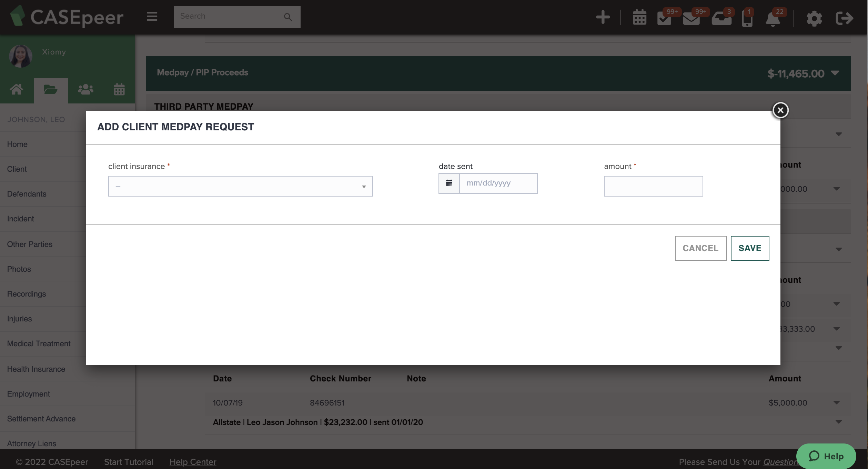The width and height of the screenshot is (868, 469).
Task: Click the CASEpeer logo
Action: coord(67,17)
